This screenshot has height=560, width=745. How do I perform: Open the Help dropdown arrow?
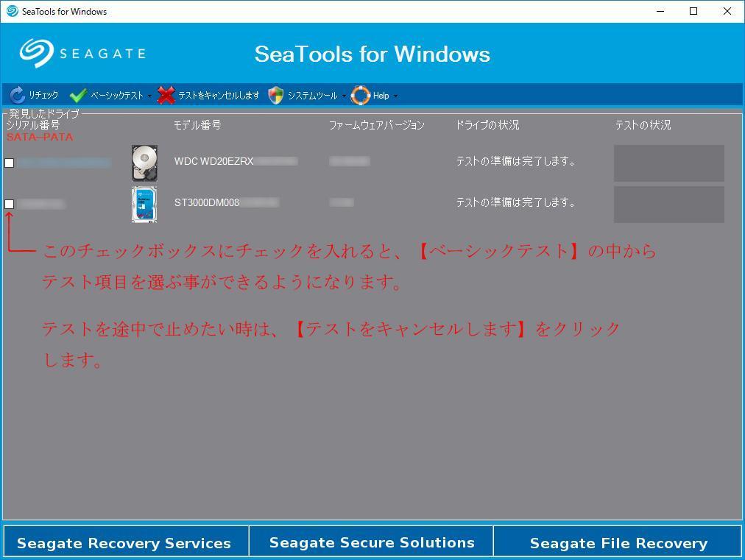click(x=395, y=95)
